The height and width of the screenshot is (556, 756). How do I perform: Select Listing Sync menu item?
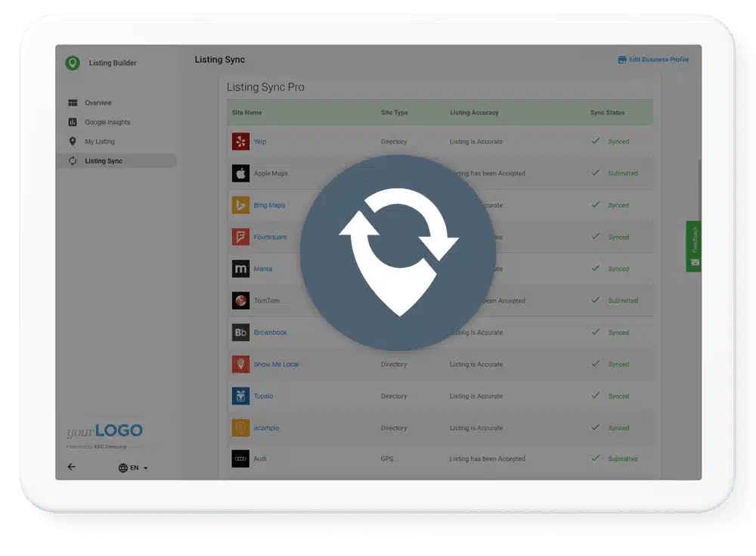[103, 161]
